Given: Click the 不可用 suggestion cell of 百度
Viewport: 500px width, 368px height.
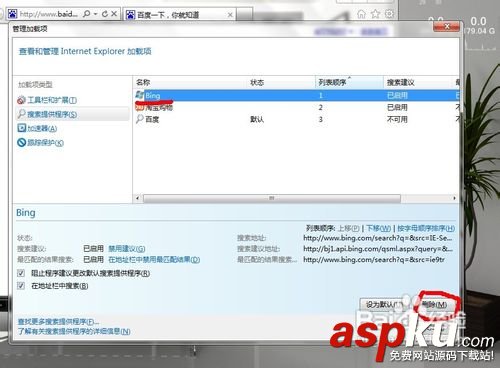Looking at the screenshot, I should [397, 119].
